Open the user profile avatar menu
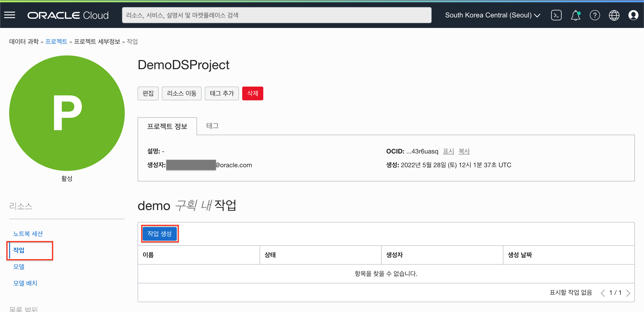 pos(633,15)
